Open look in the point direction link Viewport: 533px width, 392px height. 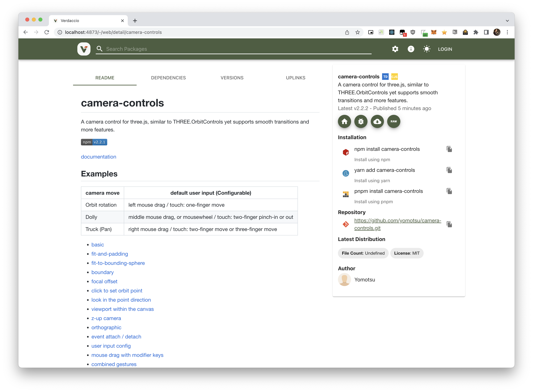click(x=121, y=300)
